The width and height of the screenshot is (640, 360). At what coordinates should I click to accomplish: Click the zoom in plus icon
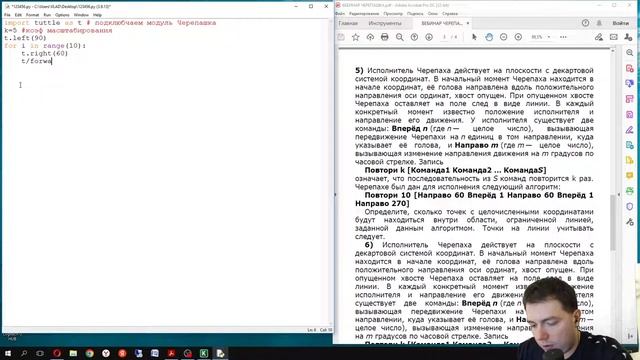(x=518, y=37)
